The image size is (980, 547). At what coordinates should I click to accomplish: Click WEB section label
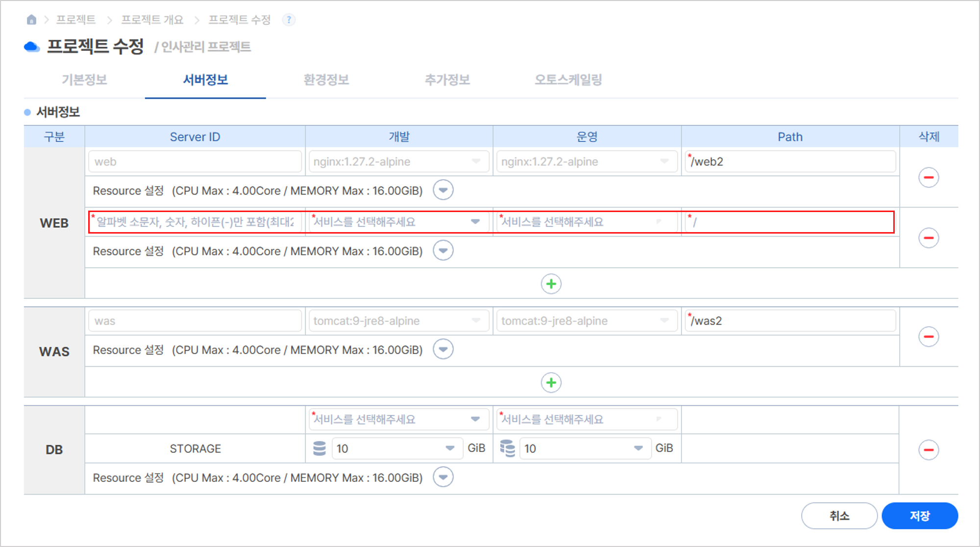pos(54,223)
